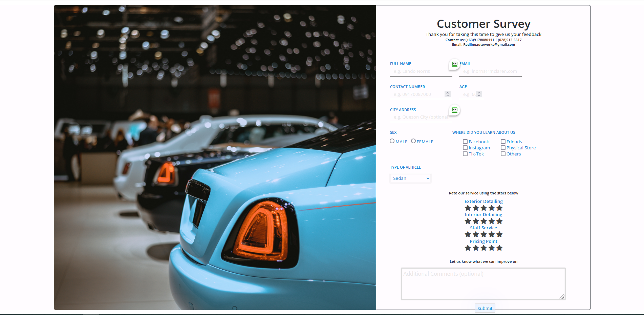Screen dimensions: 644x315
Task: Click the car showroom photo
Action: [x=215, y=157]
